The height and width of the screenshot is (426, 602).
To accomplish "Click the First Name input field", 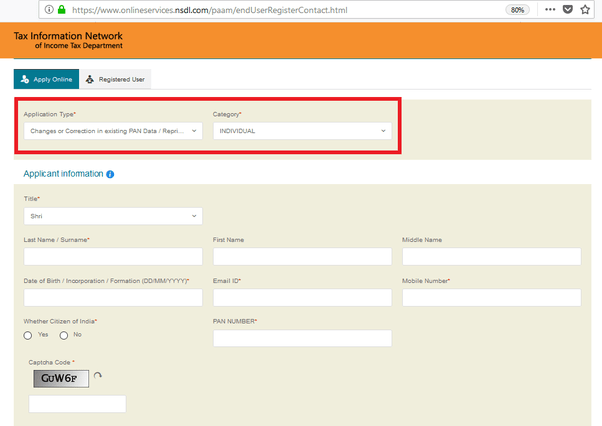I will click(x=302, y=256).
